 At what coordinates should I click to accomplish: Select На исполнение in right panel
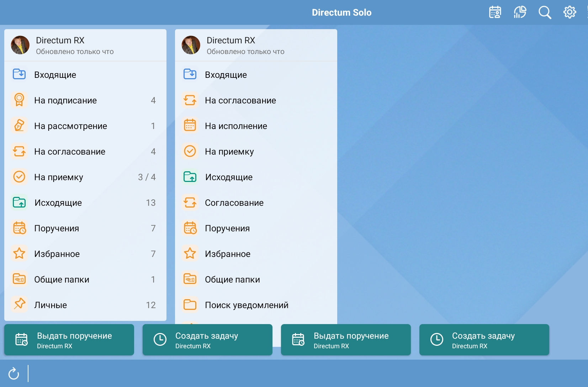[x=236, y=126]
